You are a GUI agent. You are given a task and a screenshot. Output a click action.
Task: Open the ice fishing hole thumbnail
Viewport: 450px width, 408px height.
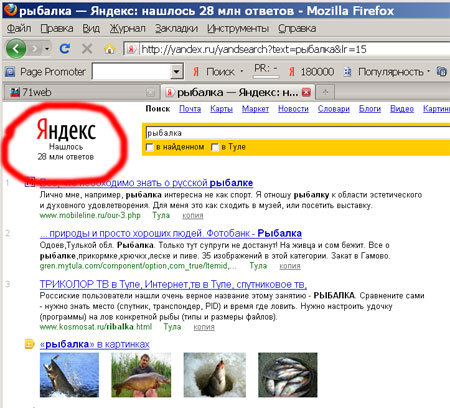click(215, 375)
